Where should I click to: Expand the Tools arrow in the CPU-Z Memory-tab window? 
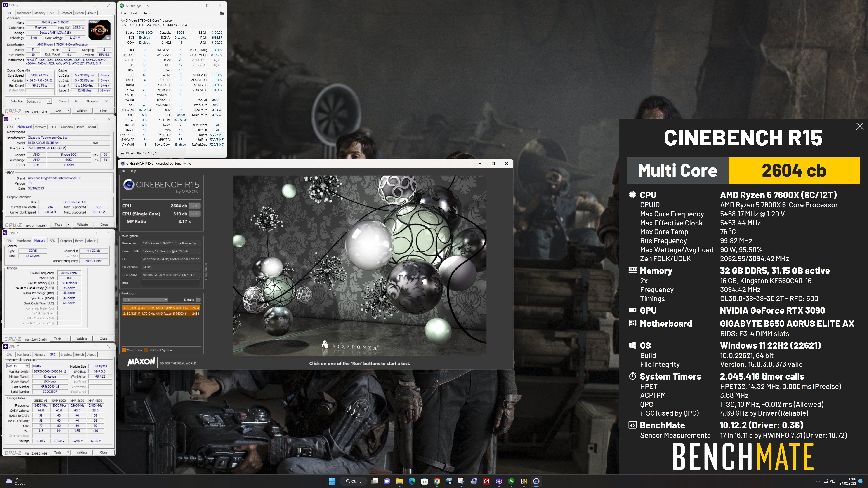tap(68, 338)
